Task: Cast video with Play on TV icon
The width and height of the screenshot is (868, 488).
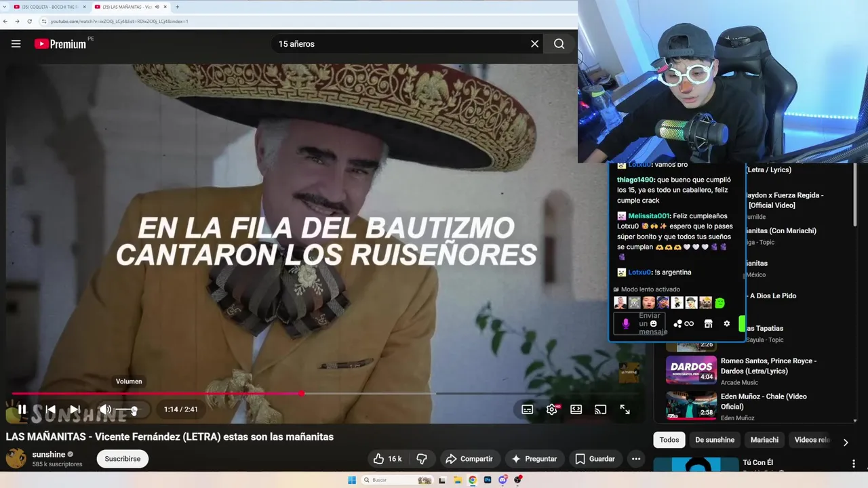Action: click(600, 409)
